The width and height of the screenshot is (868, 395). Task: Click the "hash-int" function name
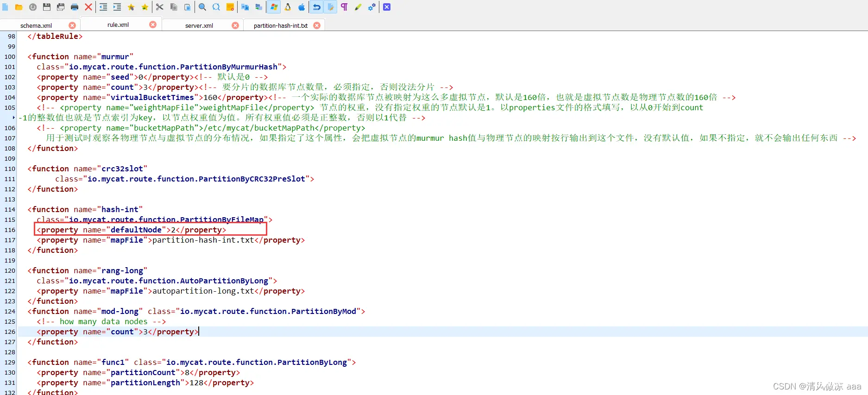click(120, 209)
